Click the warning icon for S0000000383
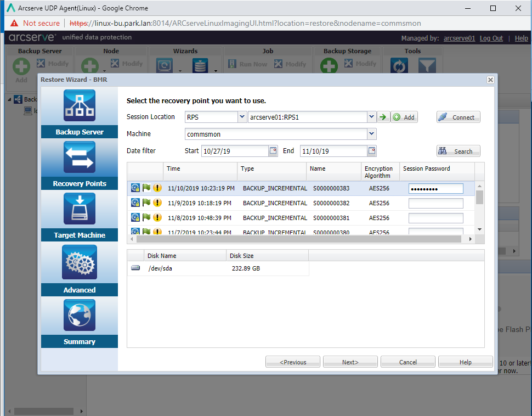The height and width of the screenshot is (416, 532). click(157, 188)
